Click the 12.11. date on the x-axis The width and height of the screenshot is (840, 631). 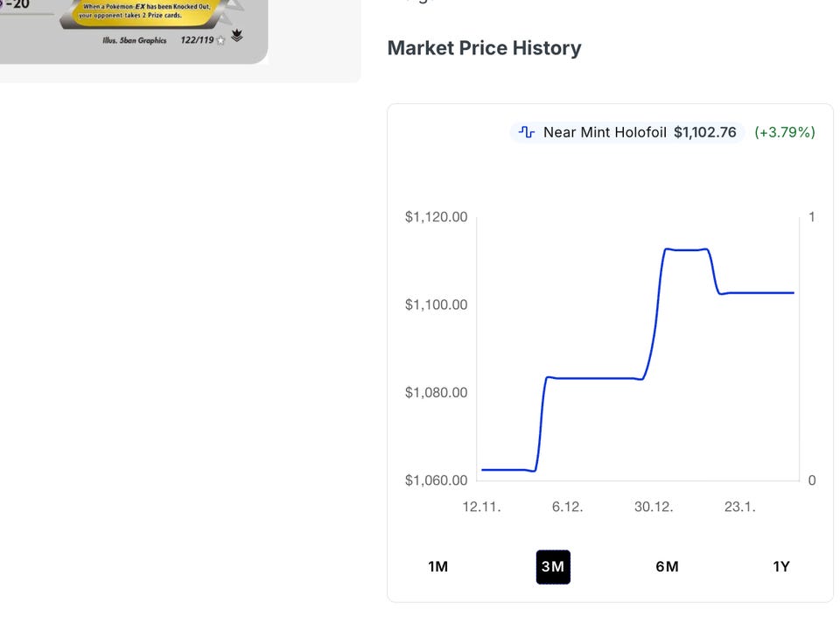(x=481, y=507)
